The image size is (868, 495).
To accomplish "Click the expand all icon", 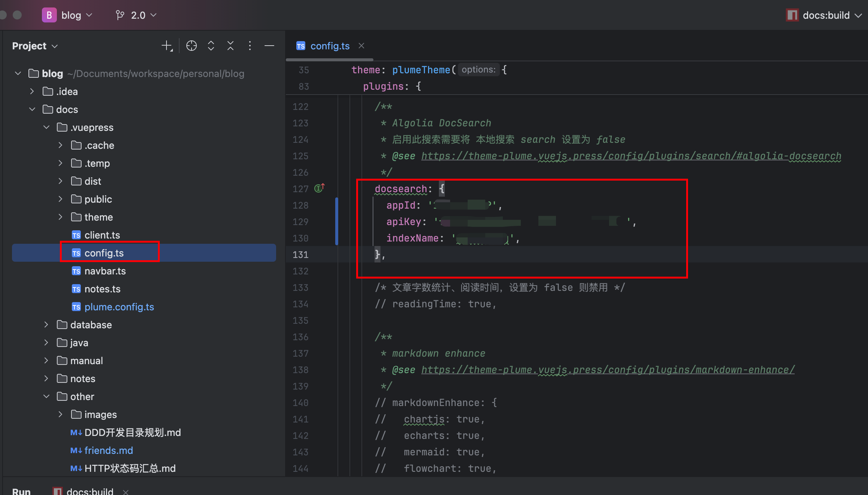I will pyautogui.click(x=211, y=46).
